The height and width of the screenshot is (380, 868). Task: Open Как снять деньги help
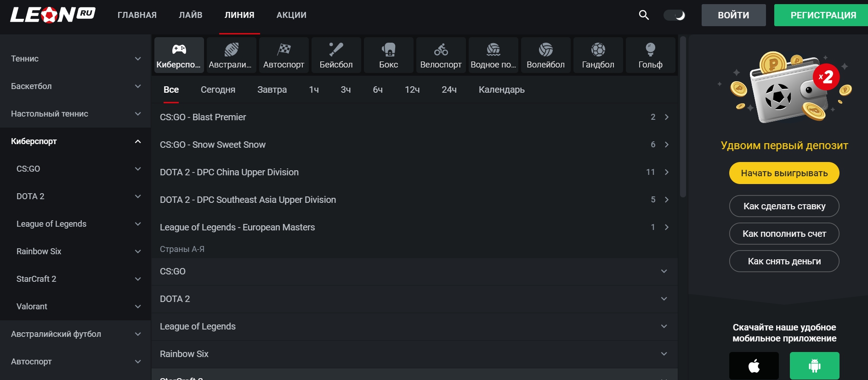point(784,261)
